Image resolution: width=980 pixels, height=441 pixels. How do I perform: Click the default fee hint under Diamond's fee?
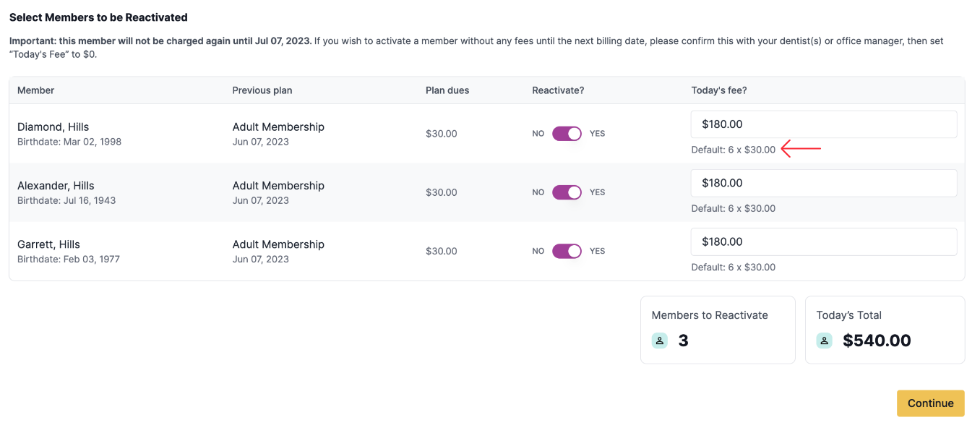[733, 150]
